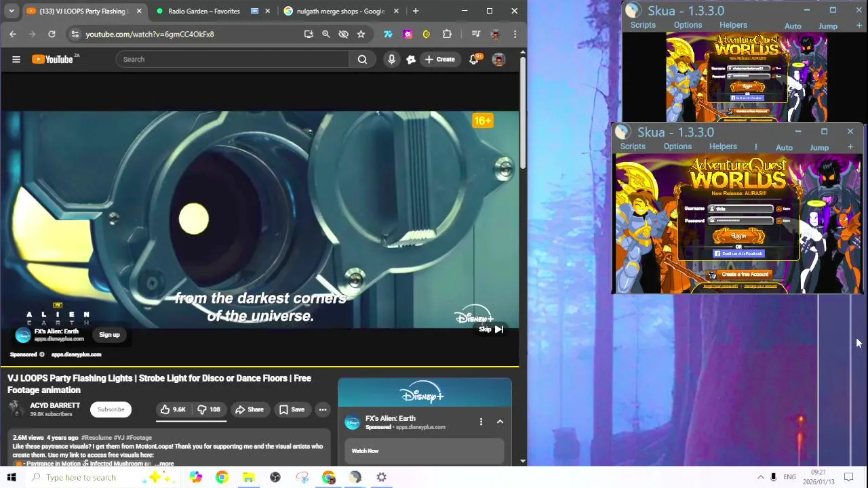Reload the YouTube page
The width and height of the screenshot is (868, 488).
pyautogui.click(x=52, y=34)
